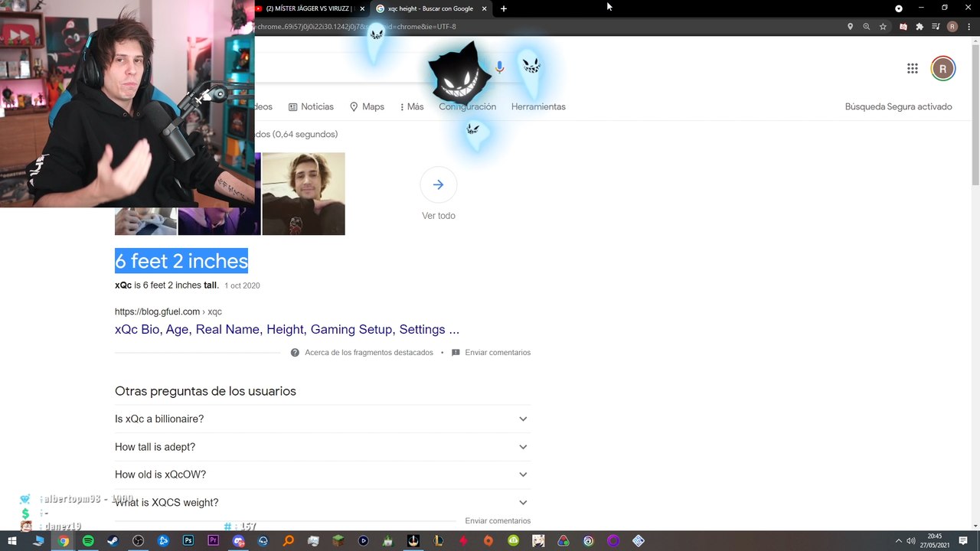The image size is (980, 551).
Task: Launch Premiere Pro from the taskbar
Action: pos(213,541)
